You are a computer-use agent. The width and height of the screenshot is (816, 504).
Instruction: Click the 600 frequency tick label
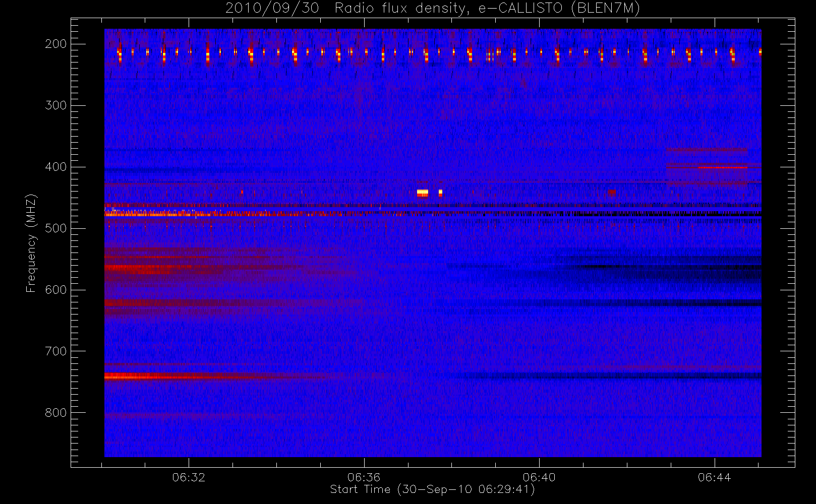[x=56, y=290]
